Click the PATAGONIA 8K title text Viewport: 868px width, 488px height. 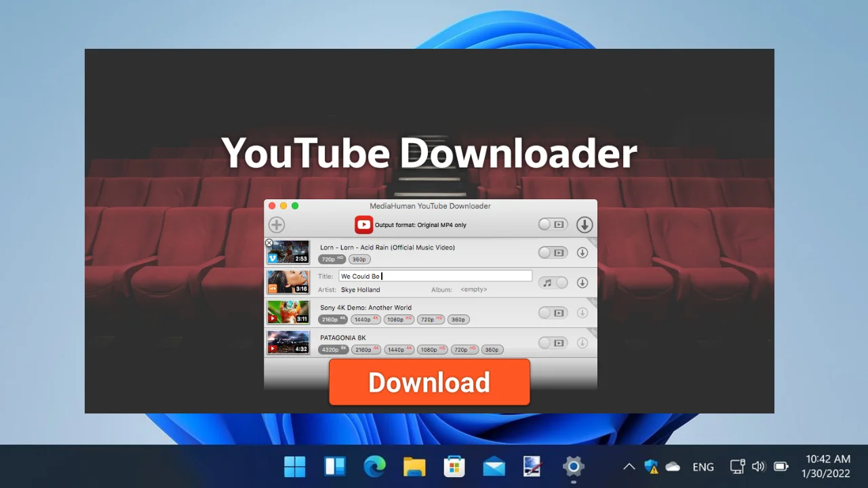[x=342, y=338]
